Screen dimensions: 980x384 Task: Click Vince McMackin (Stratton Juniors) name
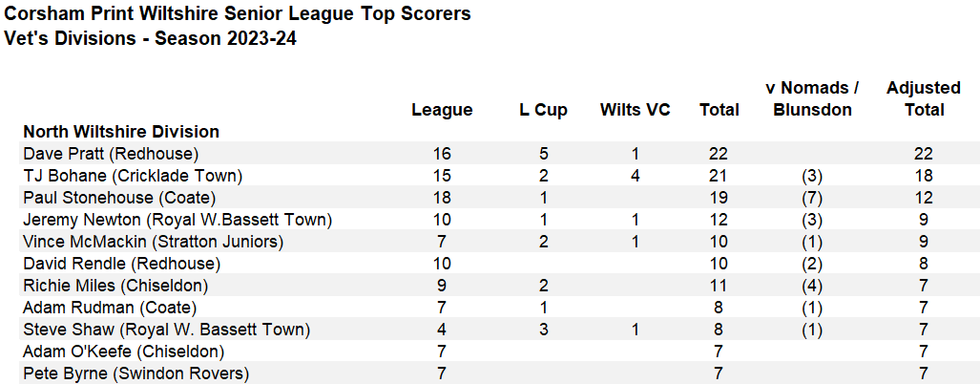(153, 242)
